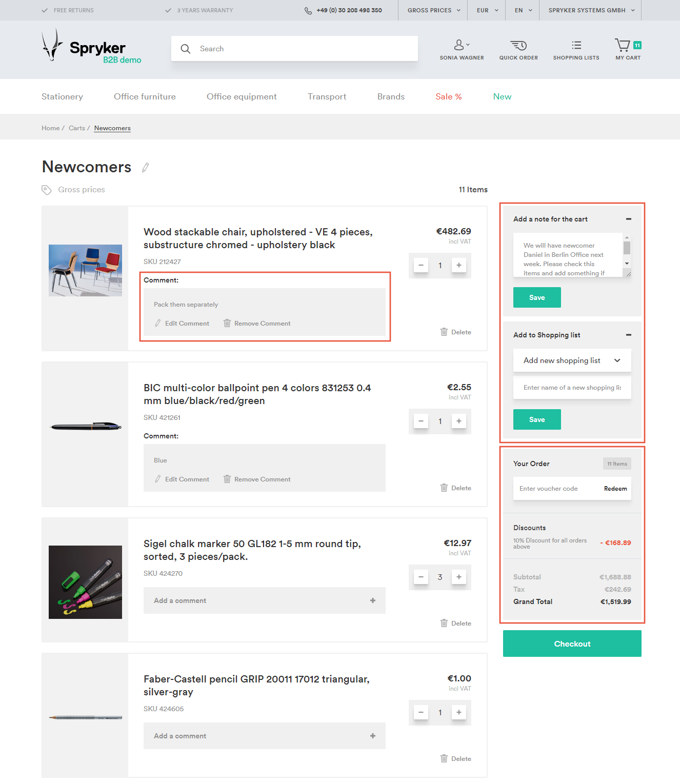Delete the Wood stackable chair item

(455, 332)
